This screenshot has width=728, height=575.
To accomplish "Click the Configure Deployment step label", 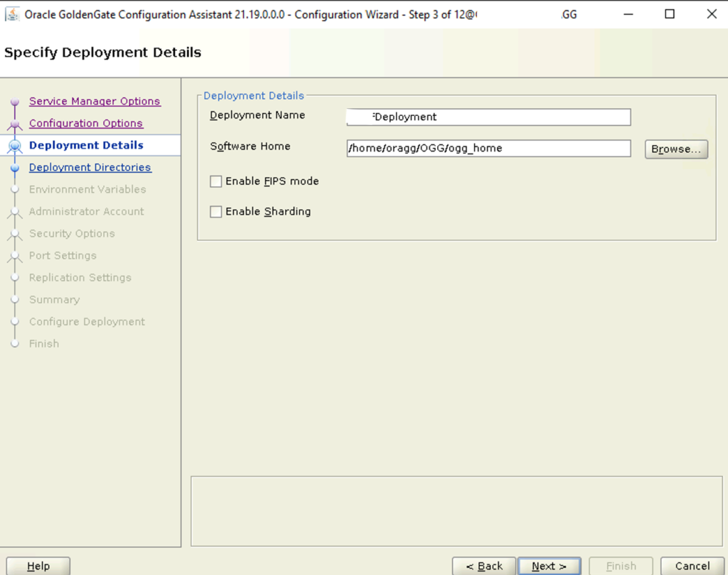I will pos(87,321).
